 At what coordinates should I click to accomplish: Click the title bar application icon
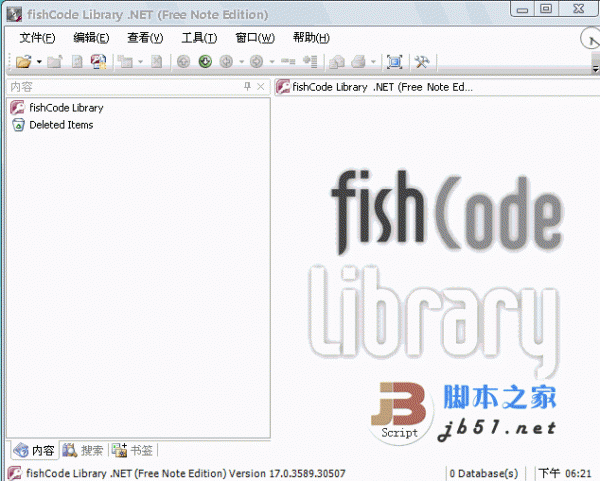coord(14,15)
